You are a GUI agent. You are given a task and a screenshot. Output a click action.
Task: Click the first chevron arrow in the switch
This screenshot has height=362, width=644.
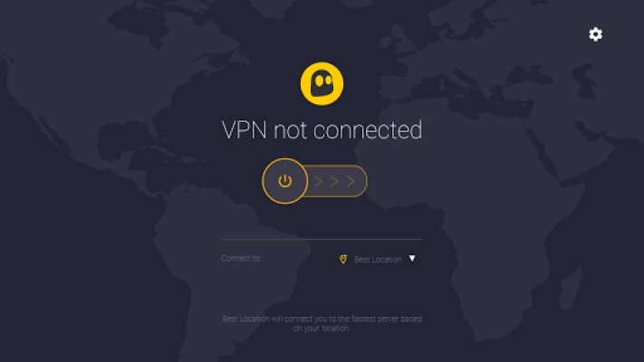[x=318, y=181]
